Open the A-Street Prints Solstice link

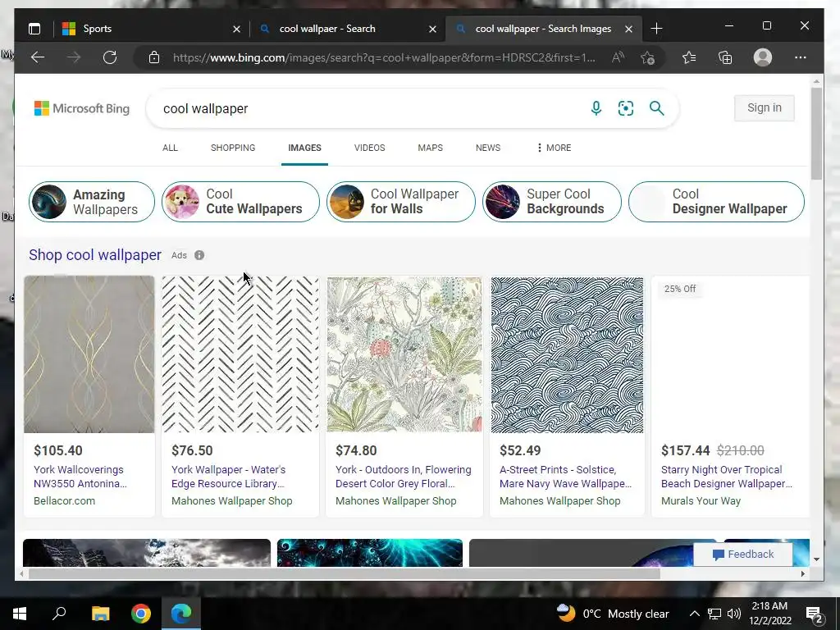(565, 477)
